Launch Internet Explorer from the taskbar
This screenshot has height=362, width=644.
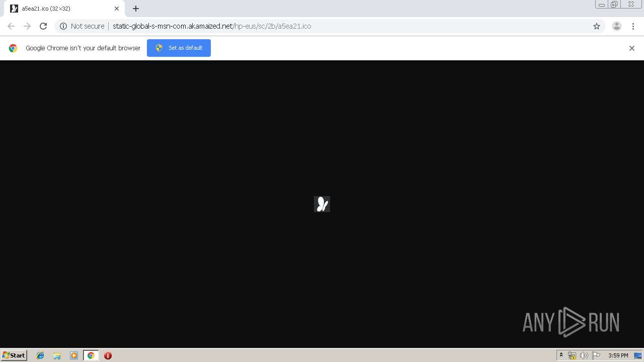pos(40,355)
